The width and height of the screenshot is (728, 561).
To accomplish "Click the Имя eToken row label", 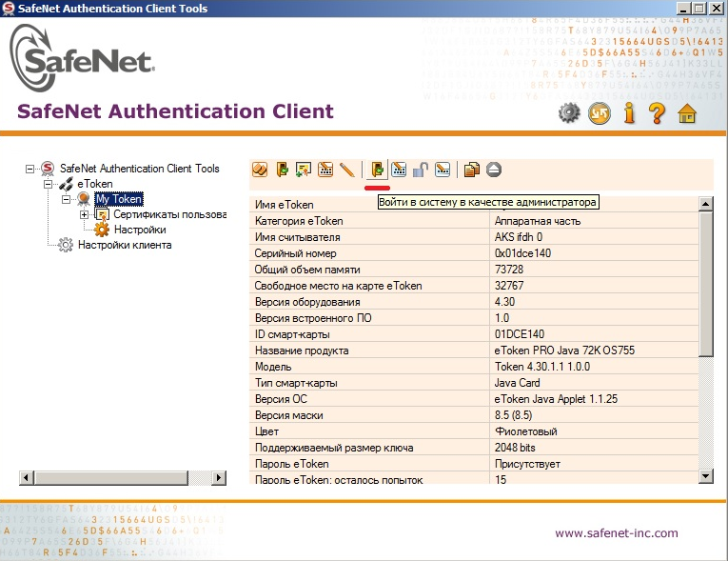I will tap(285, 205).
